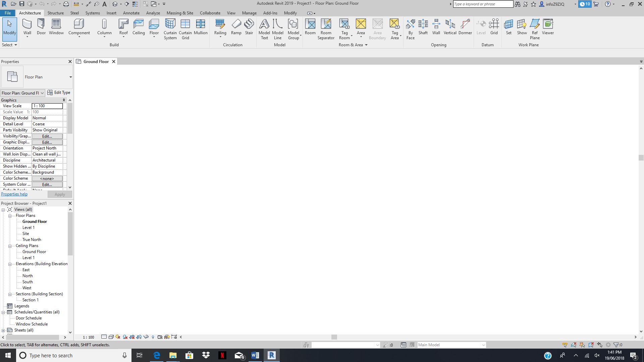
Task: Open the Floor Plan: Ground Fl type selector
Action: (22, 93)
